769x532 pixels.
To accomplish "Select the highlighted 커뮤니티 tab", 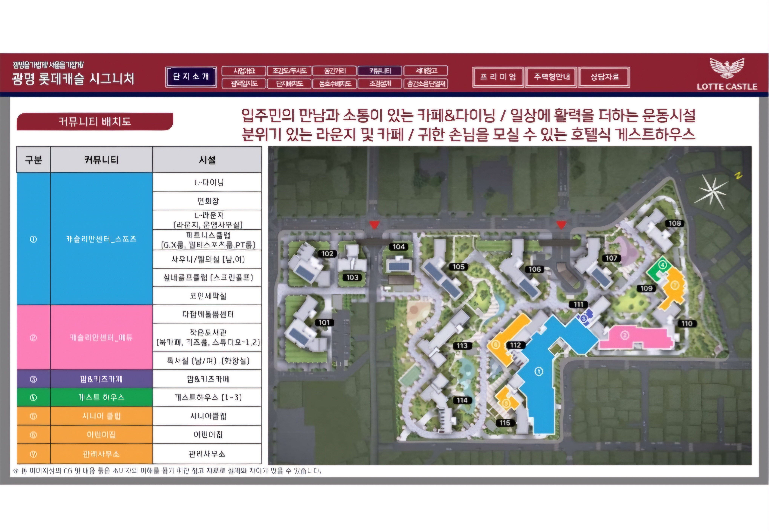I will pos(380,71).
